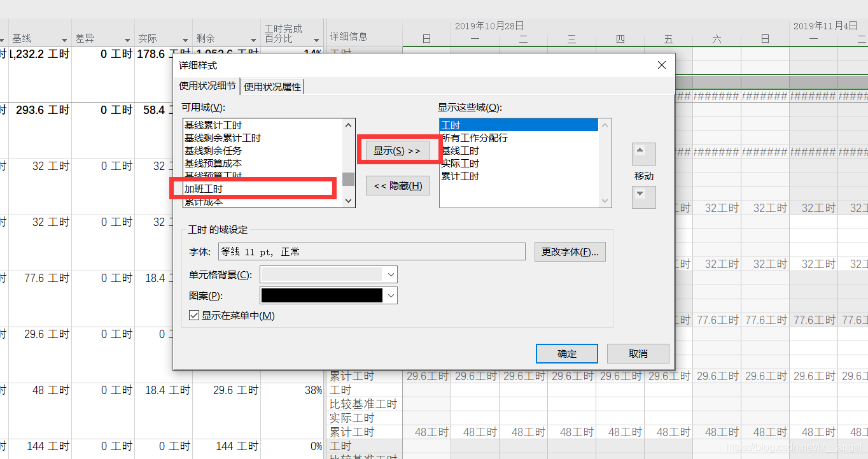Click the 2019年10月28日 week header

click(x=489, y=26)
